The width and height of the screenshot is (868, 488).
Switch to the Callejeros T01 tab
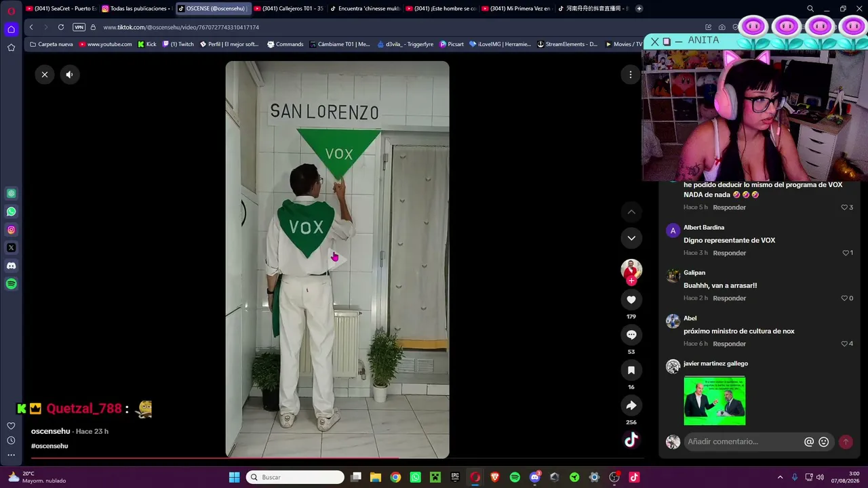click(x=289, y=9)
